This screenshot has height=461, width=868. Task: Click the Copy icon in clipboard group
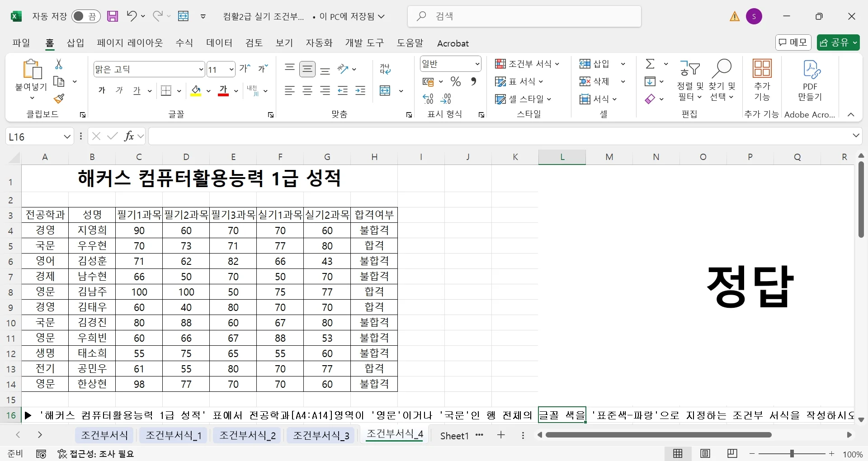(59, 82)
